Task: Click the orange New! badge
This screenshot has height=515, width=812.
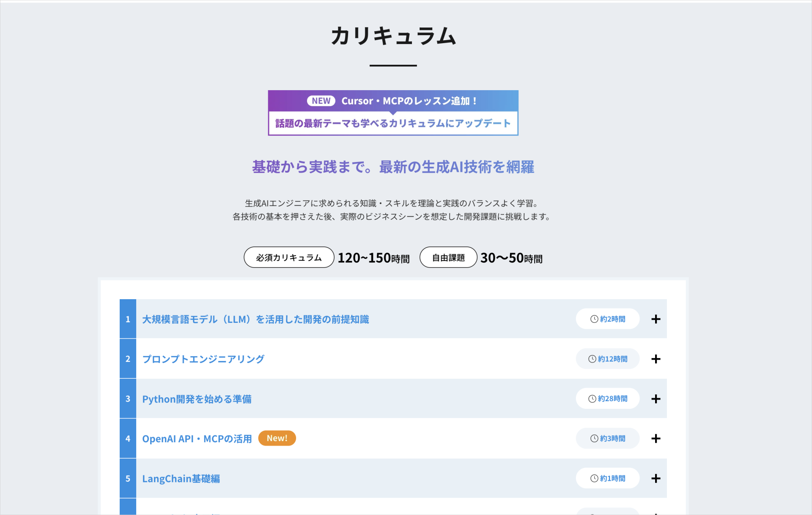Action: pos(277,438)
